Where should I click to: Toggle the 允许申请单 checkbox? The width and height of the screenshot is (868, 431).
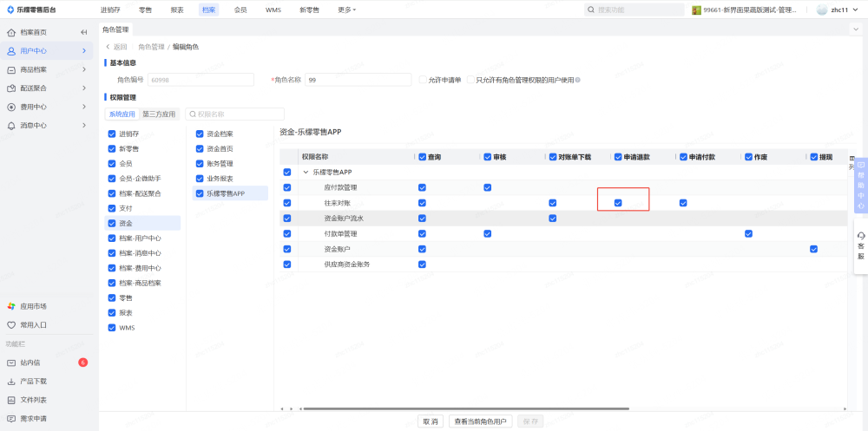click(x=423, y=80)
